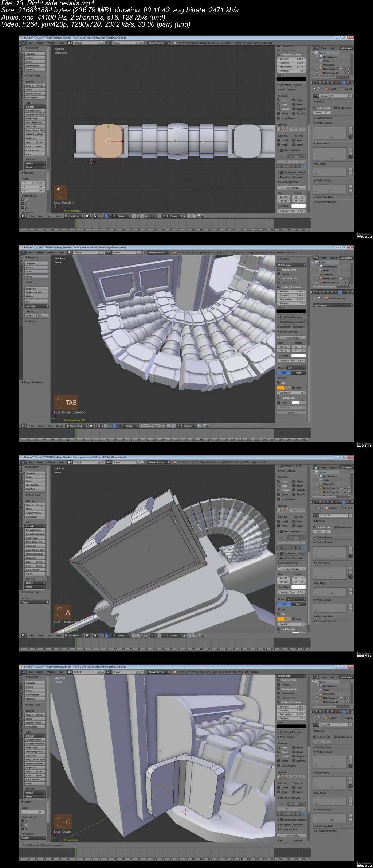Click Stop Display button, 00:02:22 frame

[x=291, y=188]
